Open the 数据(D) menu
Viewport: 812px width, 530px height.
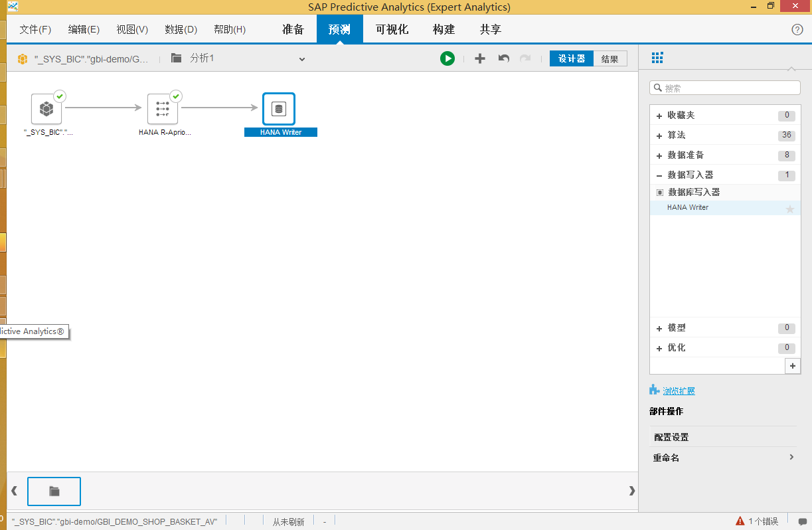tap(181, 30)
